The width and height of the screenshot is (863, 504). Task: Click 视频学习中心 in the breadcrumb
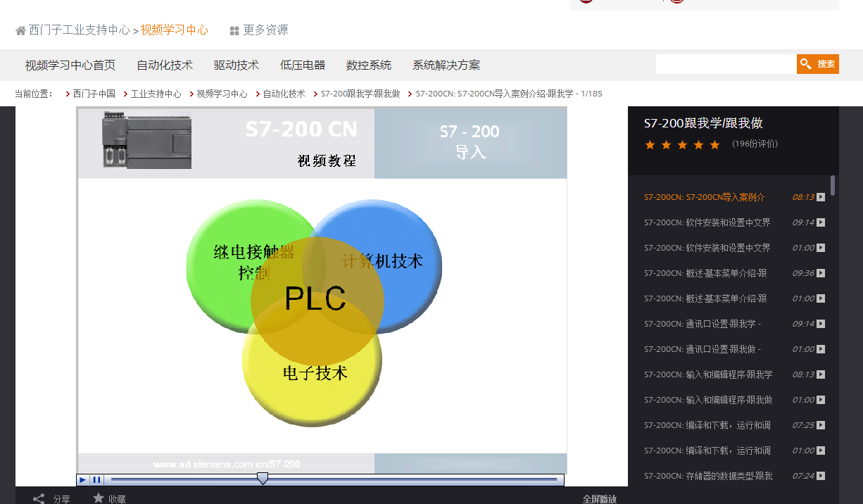(x=222, y=94)
